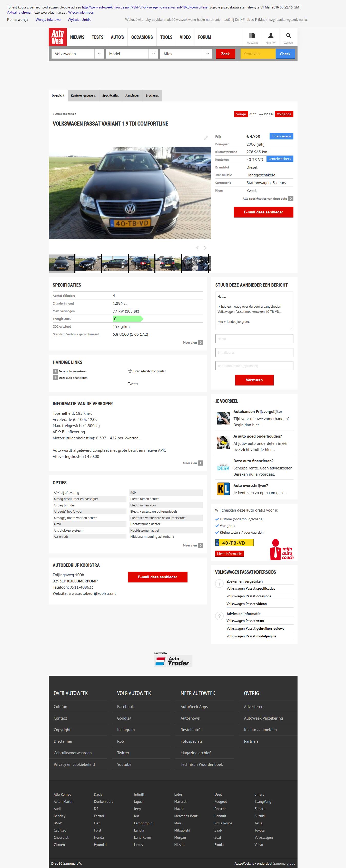Switch to the Kentekengegevens tab

click(83, 96)
